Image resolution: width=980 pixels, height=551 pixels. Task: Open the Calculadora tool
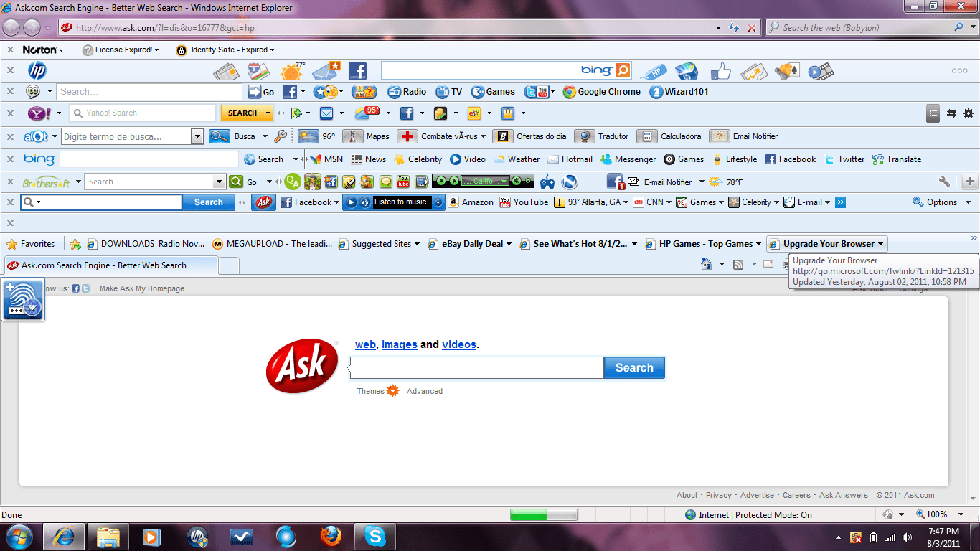tap(669, 136)
